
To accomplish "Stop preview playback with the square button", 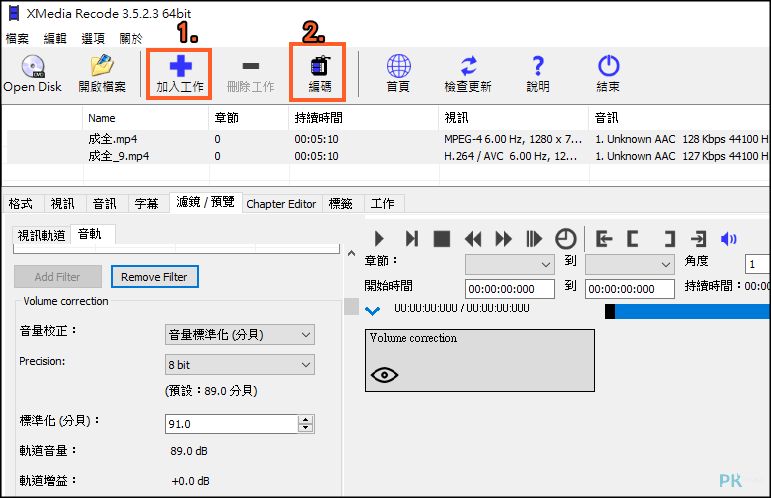I will pyautogui.click(x=442, y=239).
